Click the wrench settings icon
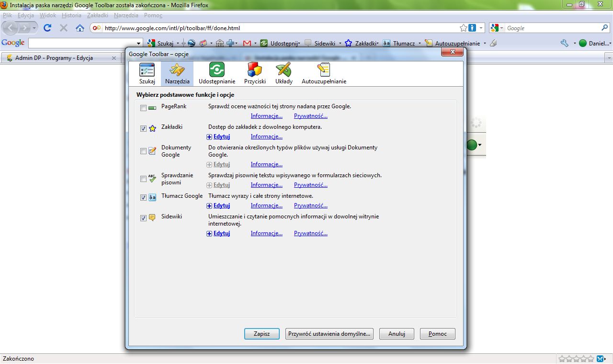This screenshot has width=613, height=364. (565, 43)
